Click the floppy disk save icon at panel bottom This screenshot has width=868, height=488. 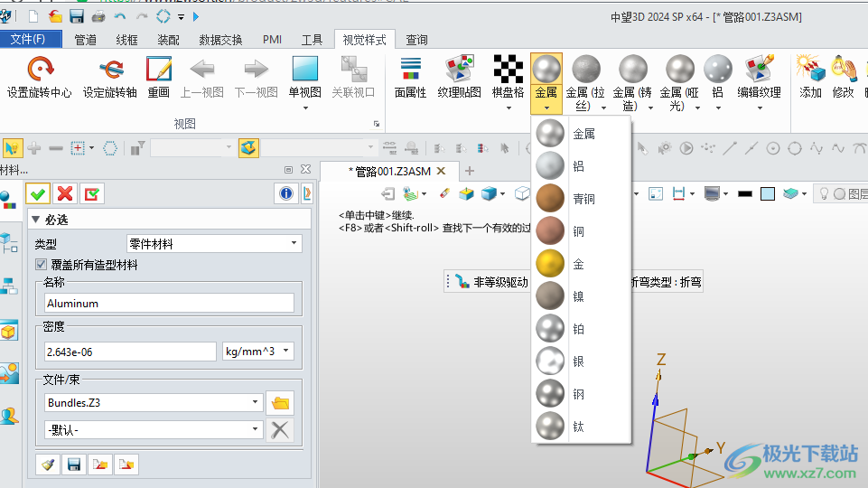pos(74,465)
